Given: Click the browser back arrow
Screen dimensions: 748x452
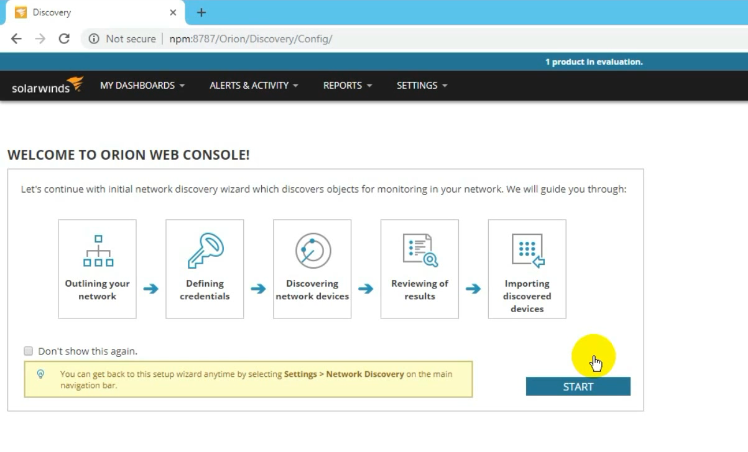Looking at the screenshot, I should tap(16, 39).
